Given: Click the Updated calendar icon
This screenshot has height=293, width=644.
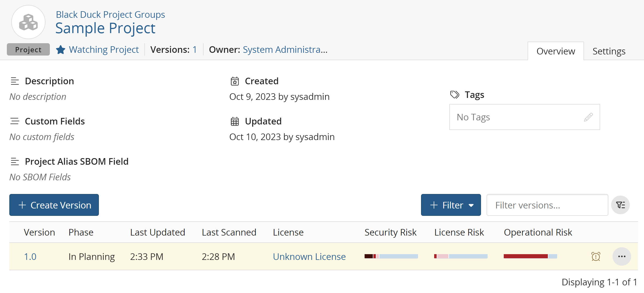Looking at the screenshot, I should point(235,121).
